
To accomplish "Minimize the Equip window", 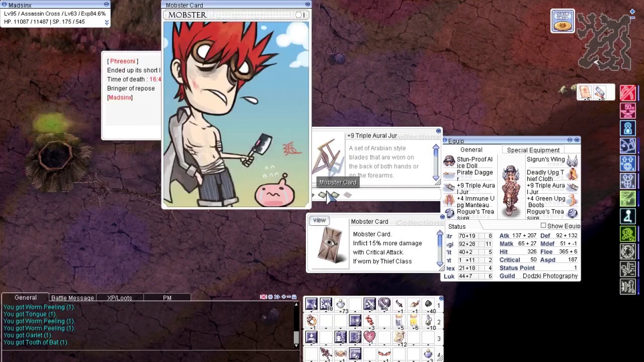I will pos(570,140).
